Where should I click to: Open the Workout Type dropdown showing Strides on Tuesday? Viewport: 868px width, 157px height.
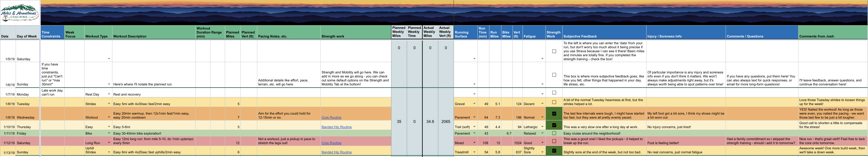tap(109, 104)
